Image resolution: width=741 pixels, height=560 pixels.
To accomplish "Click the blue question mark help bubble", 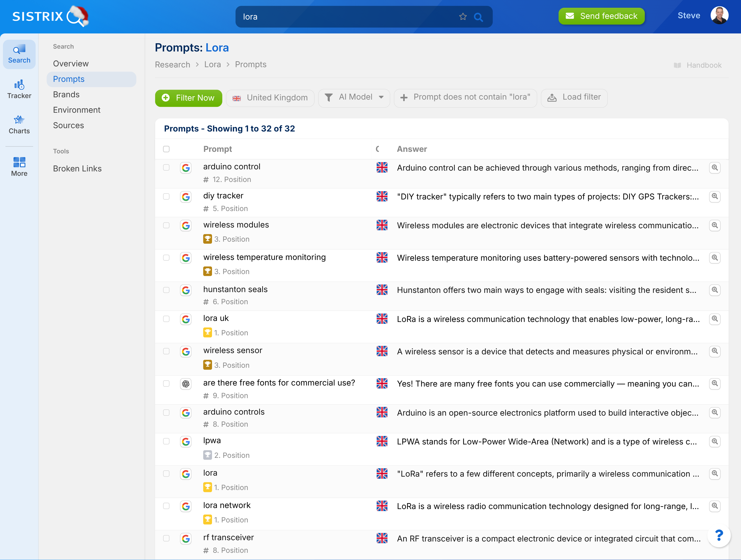I will (x=719, y=535).
